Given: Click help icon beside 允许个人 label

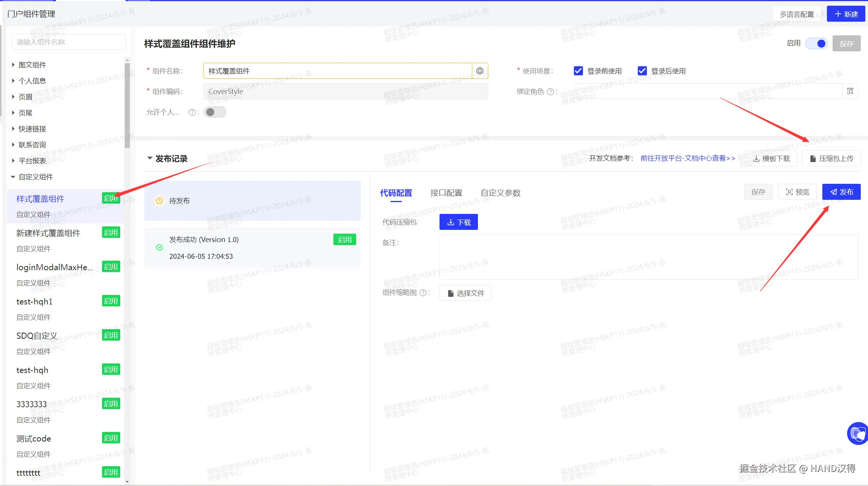Looking at the screenshot, I should (x=192, y=112).
